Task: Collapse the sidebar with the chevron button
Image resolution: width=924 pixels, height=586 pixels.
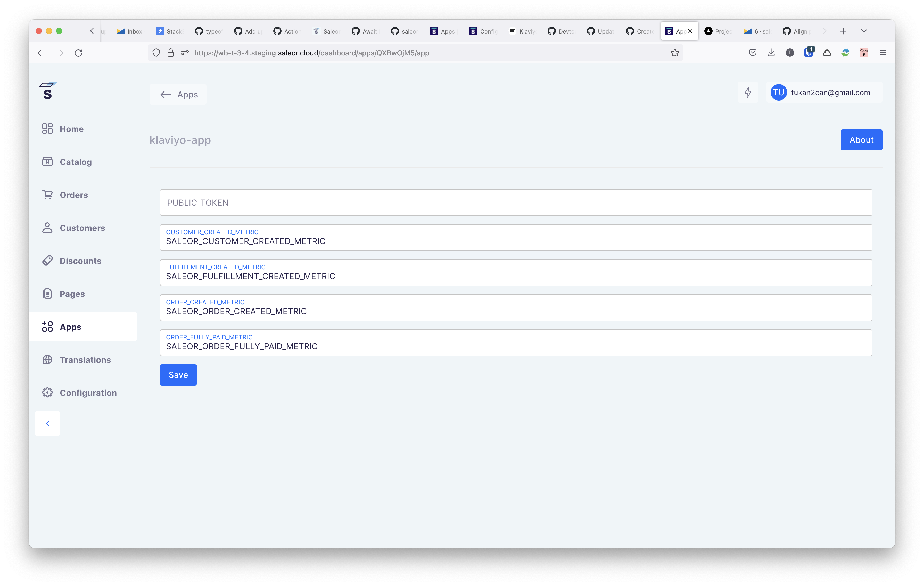Action: click(x=47, y=423)
